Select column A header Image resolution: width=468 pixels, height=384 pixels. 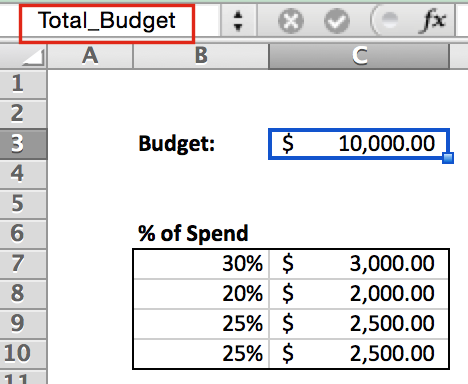coord(90,56)
